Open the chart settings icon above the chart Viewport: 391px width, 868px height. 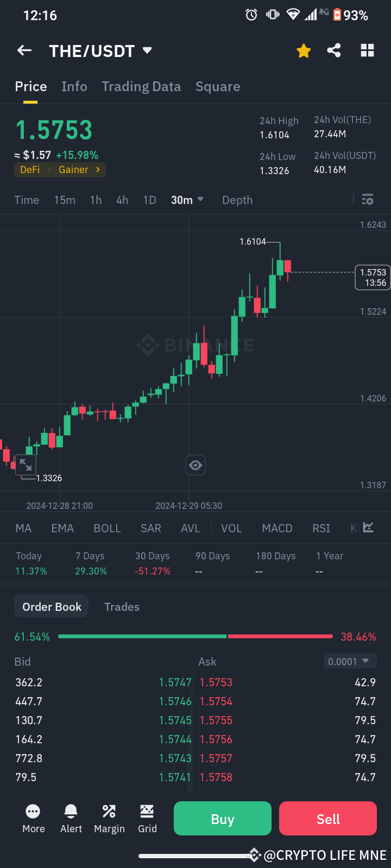tap(368, 200)
